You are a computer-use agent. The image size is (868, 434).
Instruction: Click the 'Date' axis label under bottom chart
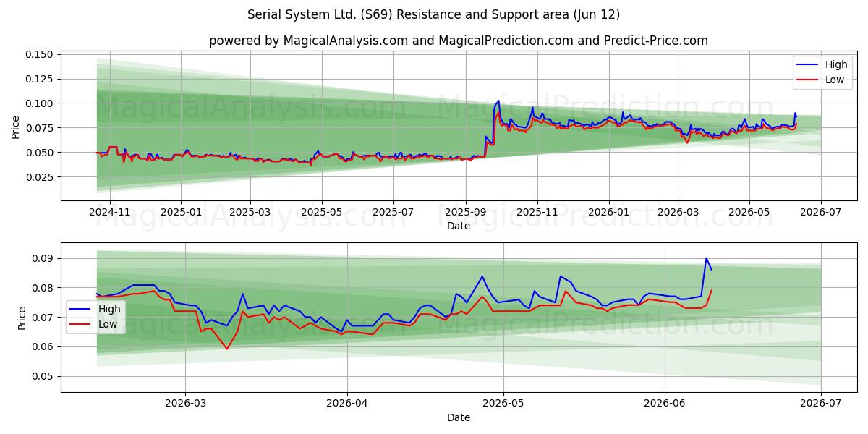[459, 417]
